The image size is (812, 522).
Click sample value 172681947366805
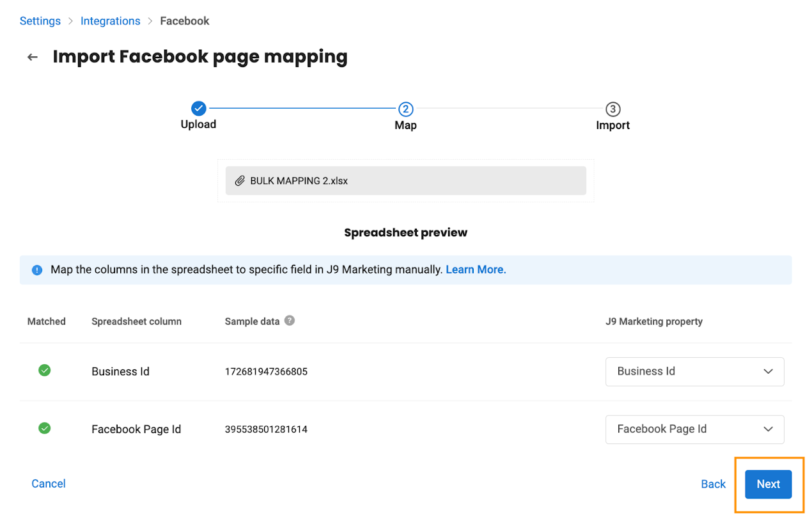tap(266, 371)
